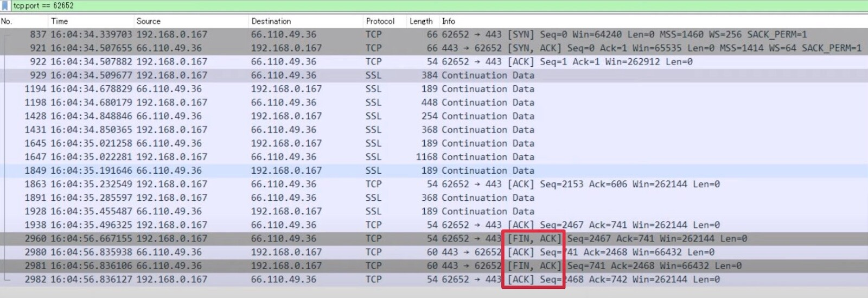
Task: Sort by the No. column header
Action: click(x=7, y=21)
